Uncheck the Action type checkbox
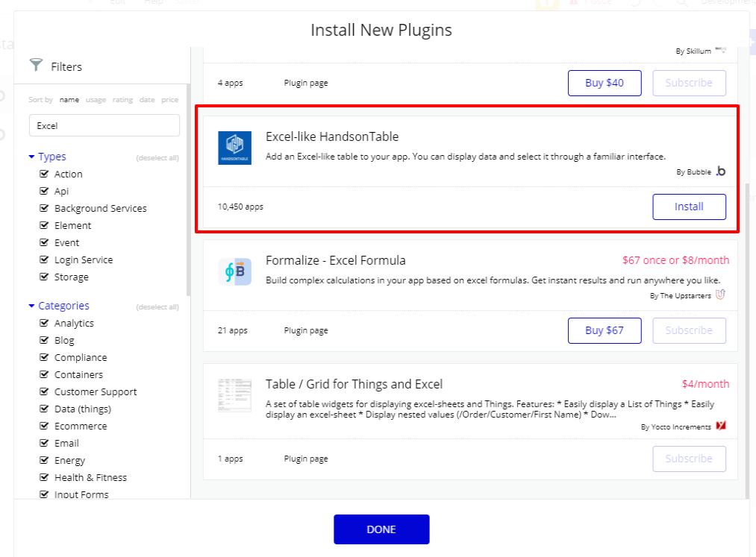Viewport: 756px width, 557px height. (44, 174)
